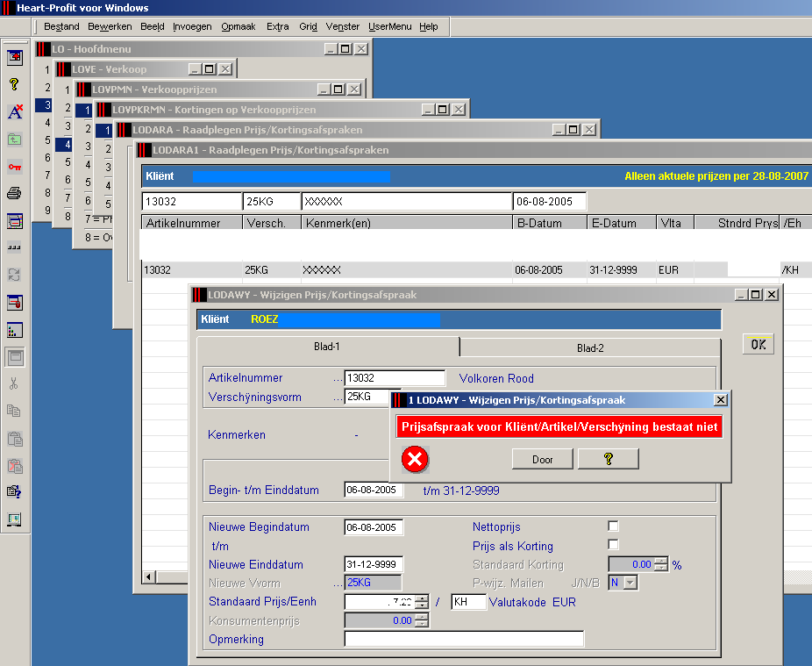Click the Begin- t/m Einddatum date field
Screen dimensions: 812x666
pyautogui.click(x=374, y=490)
